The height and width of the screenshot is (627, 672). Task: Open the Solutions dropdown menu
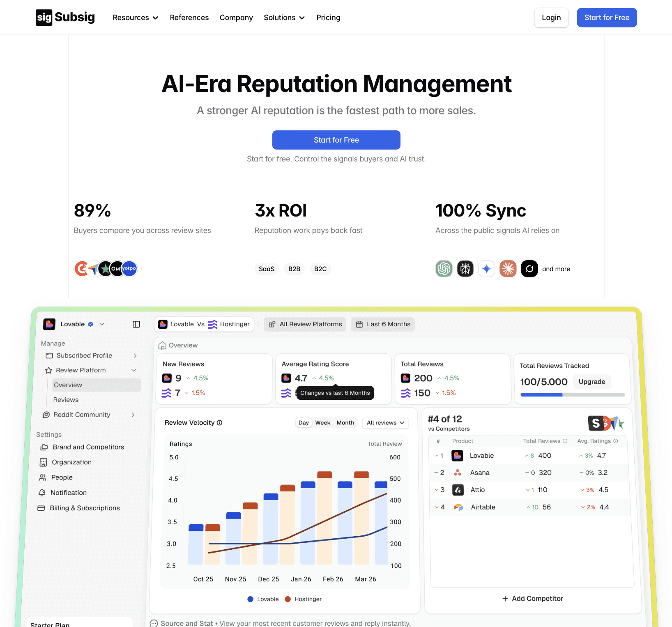284,18
